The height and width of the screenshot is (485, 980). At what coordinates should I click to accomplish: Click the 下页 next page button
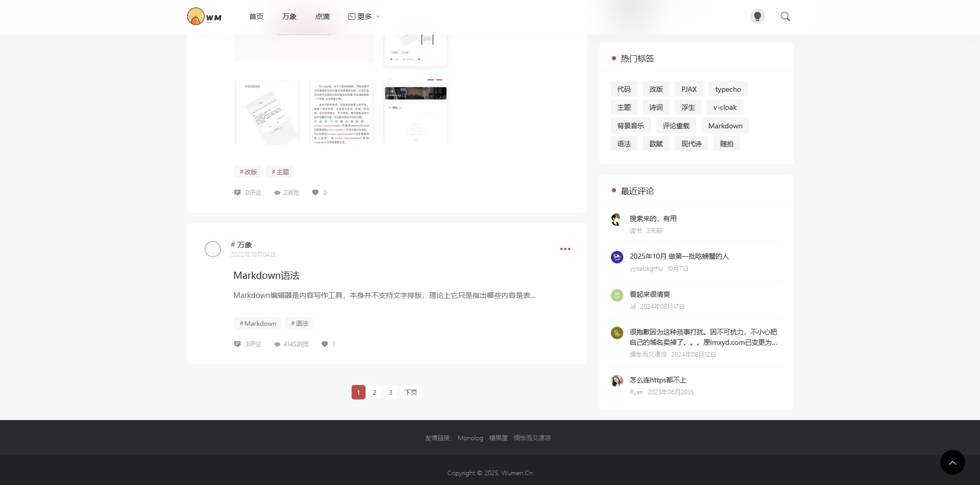(411, 392)
